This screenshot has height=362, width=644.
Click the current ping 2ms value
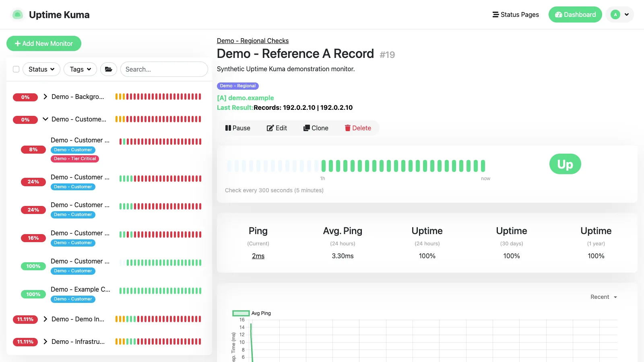coord(258,256)
